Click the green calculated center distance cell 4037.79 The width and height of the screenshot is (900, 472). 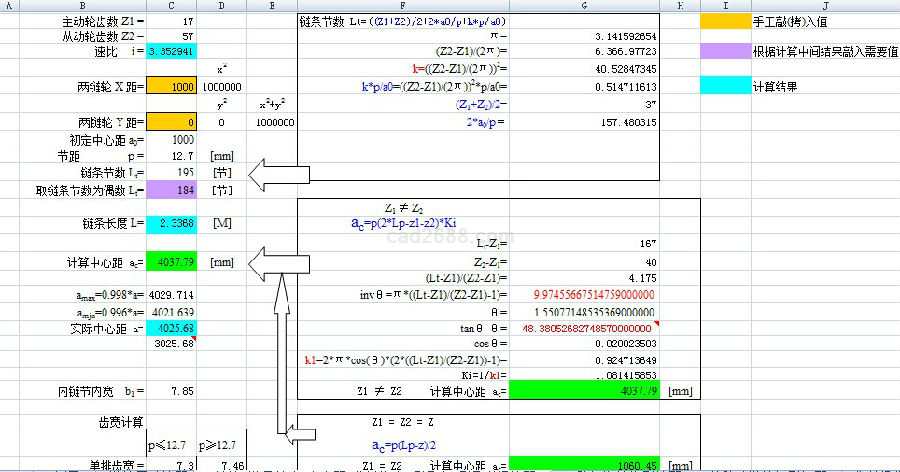point(171,262)
